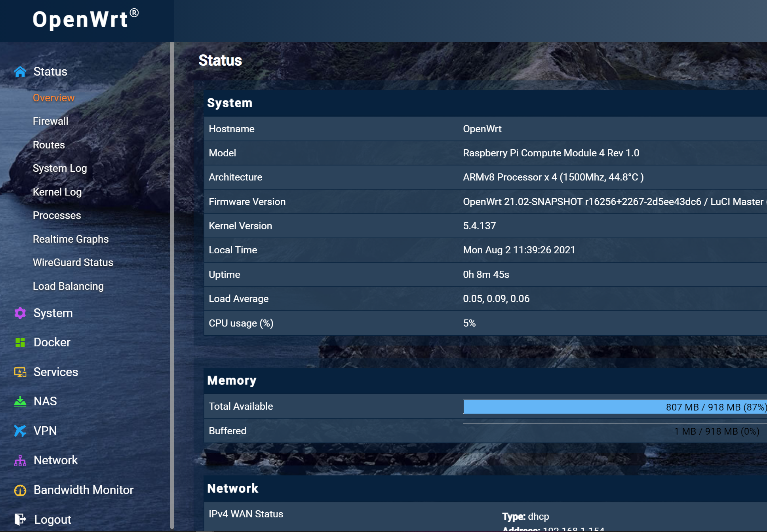Click the CPU usage 5% value

(x=469, y=323)
